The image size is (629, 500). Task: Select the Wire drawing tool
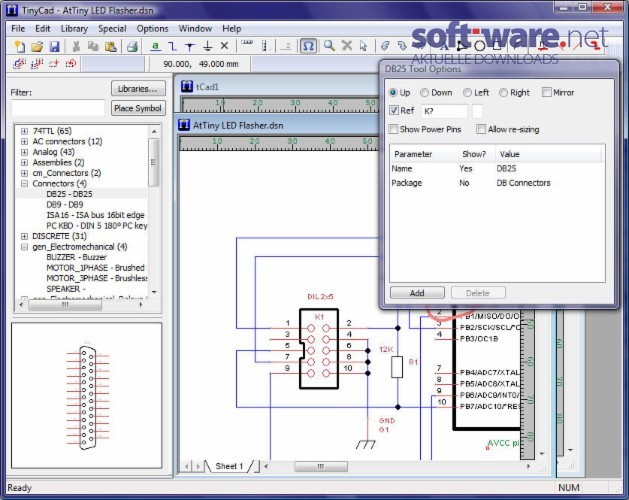[x=172, y=47]
